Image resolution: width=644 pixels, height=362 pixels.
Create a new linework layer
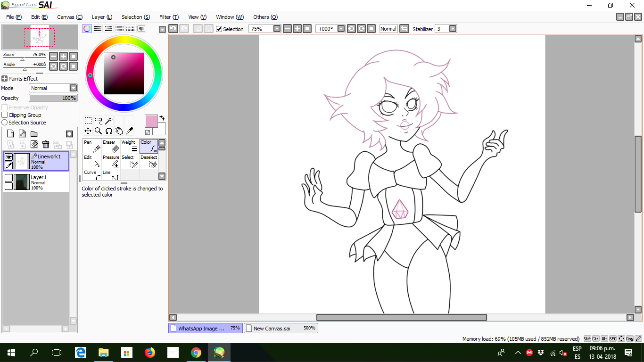tap(22, 134)
